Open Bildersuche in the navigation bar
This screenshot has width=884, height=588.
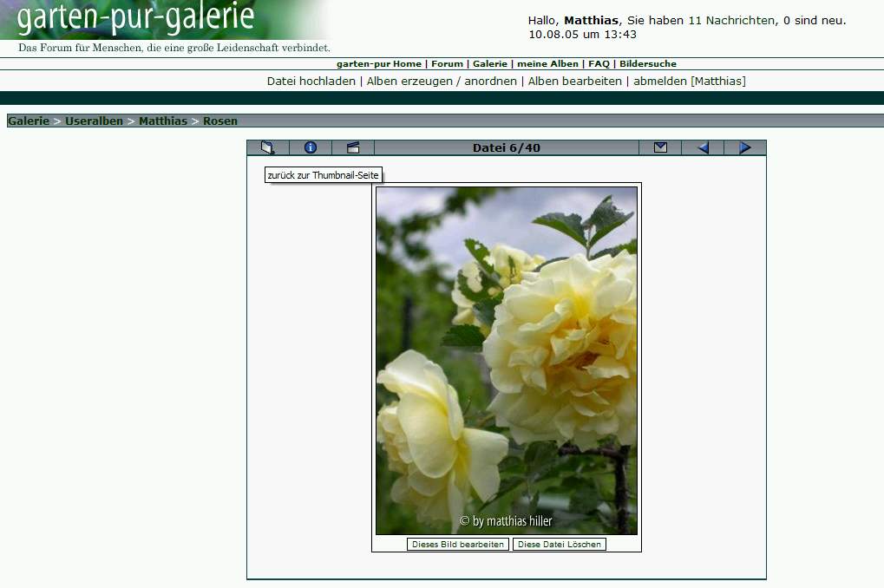tap(648, 64)
